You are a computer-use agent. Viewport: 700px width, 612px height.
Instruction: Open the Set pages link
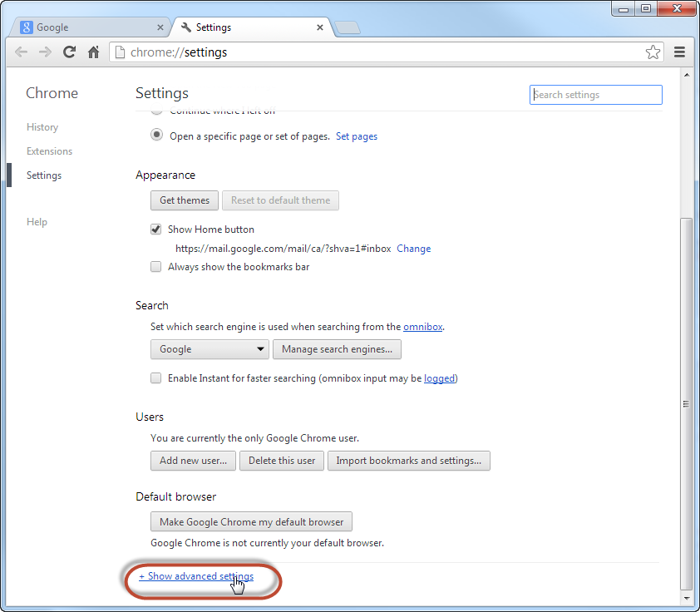tap(357, 136)
